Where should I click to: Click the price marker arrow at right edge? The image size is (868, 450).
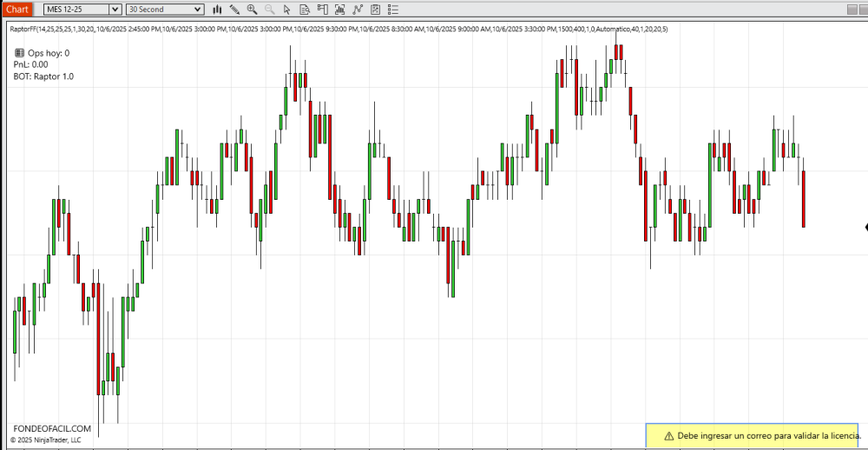pyautogui.click(x=865, y=228)
